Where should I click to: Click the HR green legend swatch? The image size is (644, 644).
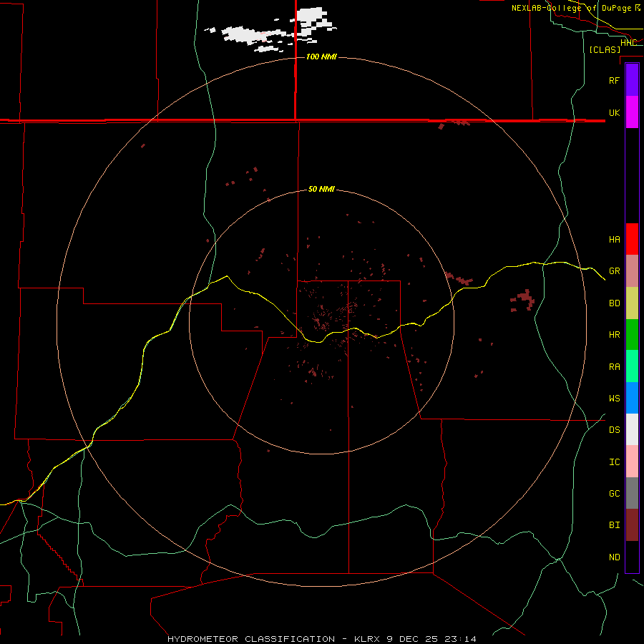point(632,335)
